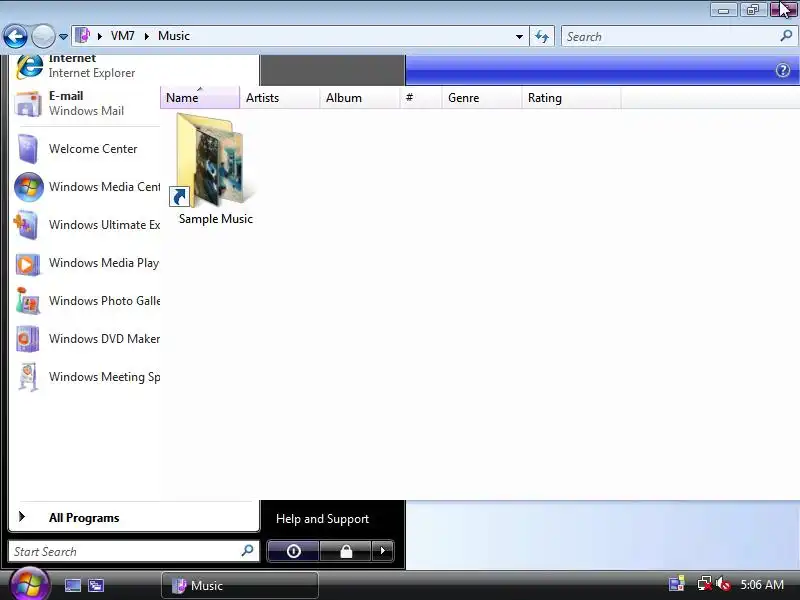Expand the arrow before VM7 in address bar
The width and height of the screenshot is (800, 600).
pyautogui.click(x=100, y=36)
